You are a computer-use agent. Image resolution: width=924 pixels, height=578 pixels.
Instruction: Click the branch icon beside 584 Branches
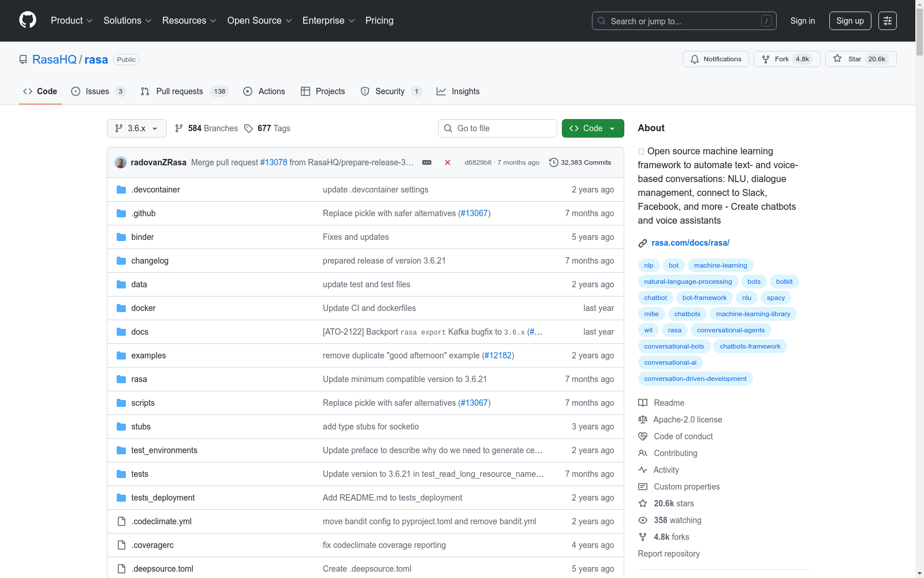[179, 128]
